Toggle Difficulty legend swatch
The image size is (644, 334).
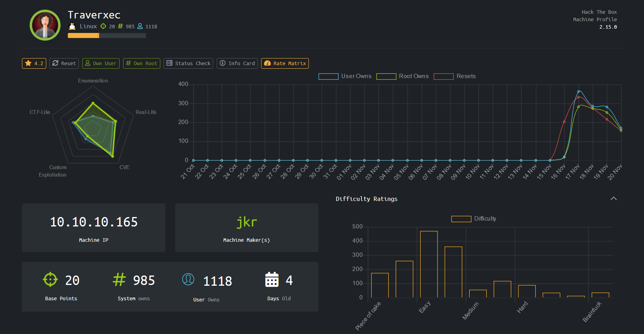coord(461,219)
